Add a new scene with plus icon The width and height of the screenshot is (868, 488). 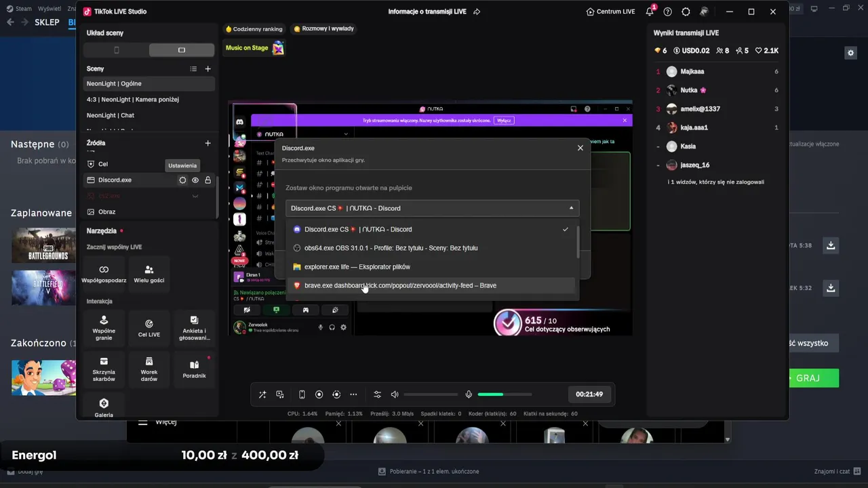[208, 68]
